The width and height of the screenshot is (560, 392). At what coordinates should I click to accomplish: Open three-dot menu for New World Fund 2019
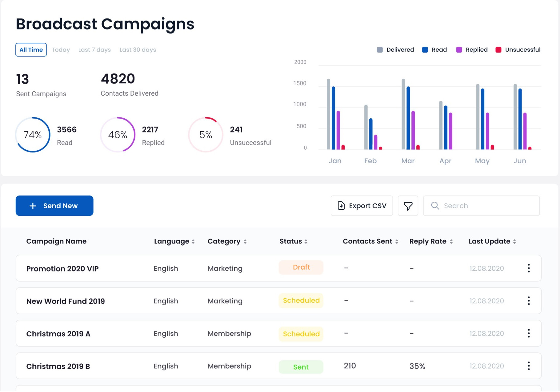coord(529,301)
